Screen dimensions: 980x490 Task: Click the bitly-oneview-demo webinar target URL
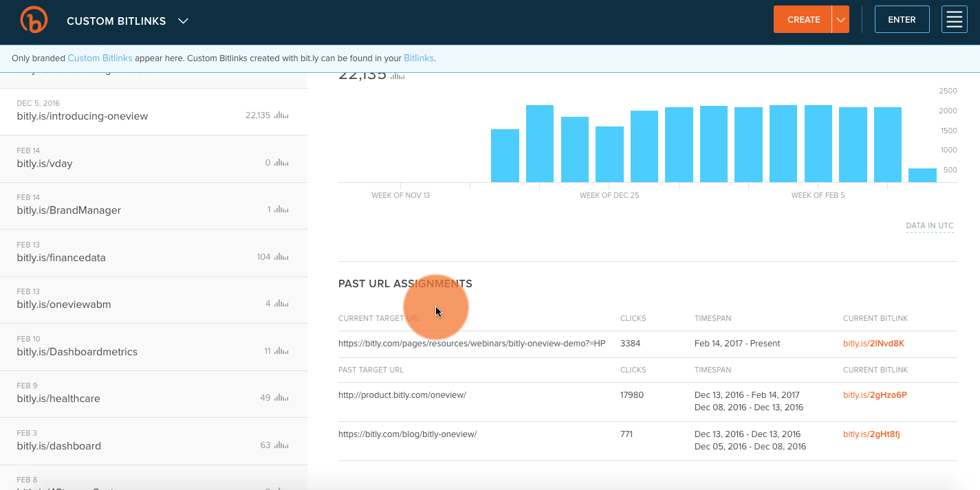(x=472, y=344)
